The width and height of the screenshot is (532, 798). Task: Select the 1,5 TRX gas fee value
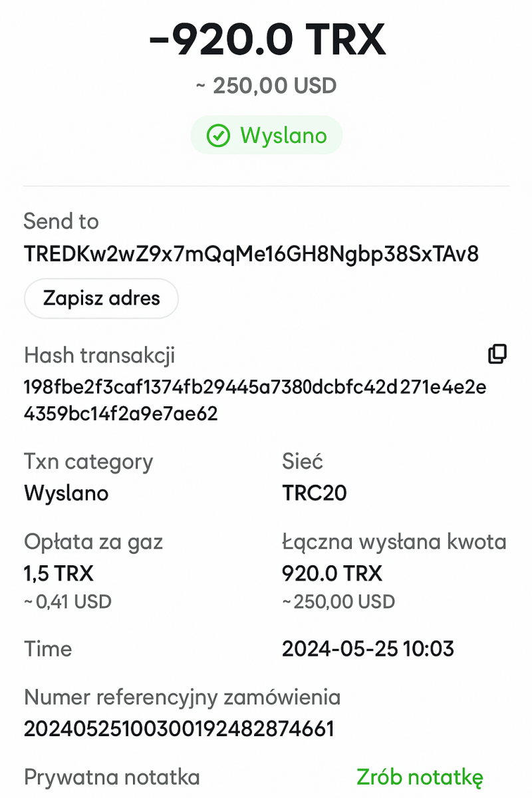click(59, 573)
